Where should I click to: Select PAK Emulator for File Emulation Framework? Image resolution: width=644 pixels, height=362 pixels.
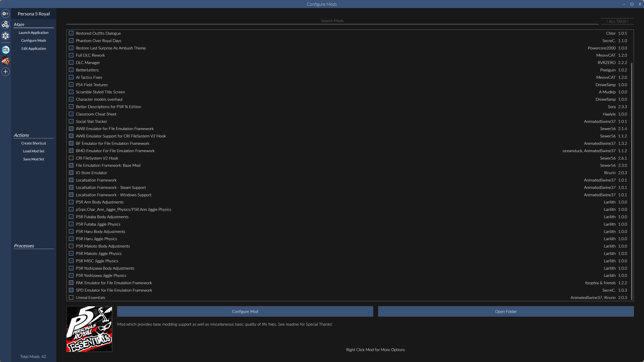click(349, 283)
